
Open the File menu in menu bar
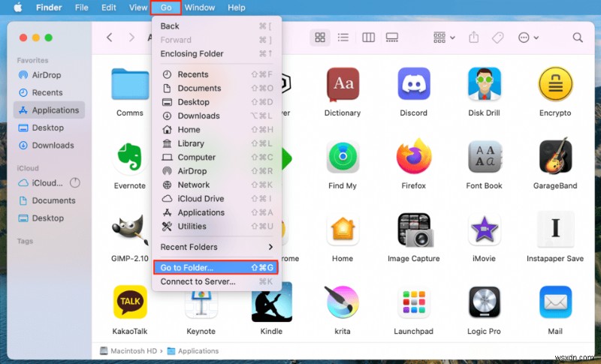point(82,8)
